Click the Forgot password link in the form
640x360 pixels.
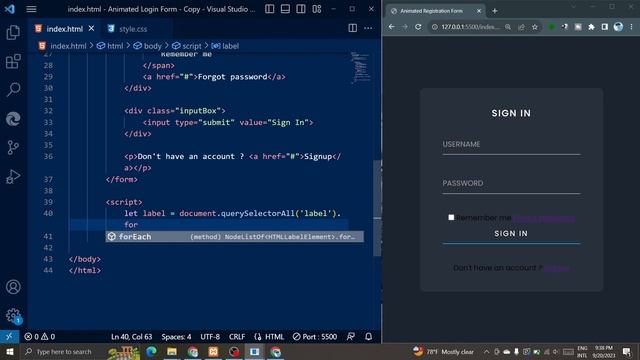point(544,218)
